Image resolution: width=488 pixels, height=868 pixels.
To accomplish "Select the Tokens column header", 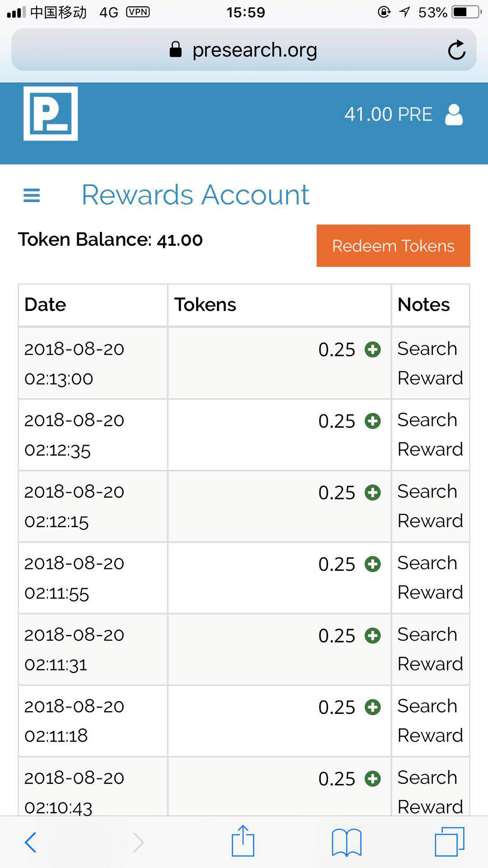I will (x=279, y=305).
